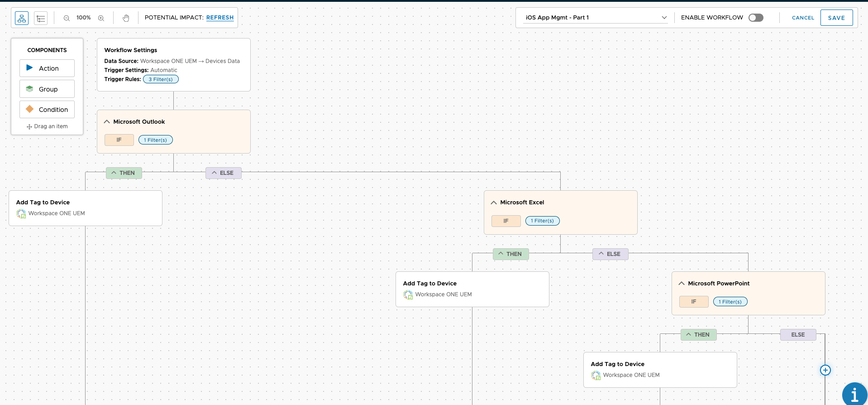
Task: Click the ELSE label under Microsoft PowerPoint
Action: (798, 335)
